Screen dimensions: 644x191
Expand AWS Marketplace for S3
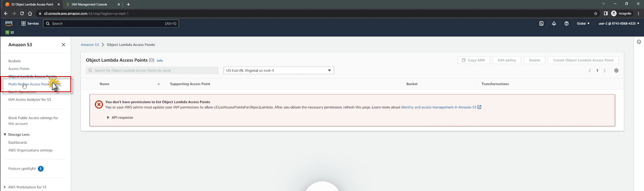[5, 187]
